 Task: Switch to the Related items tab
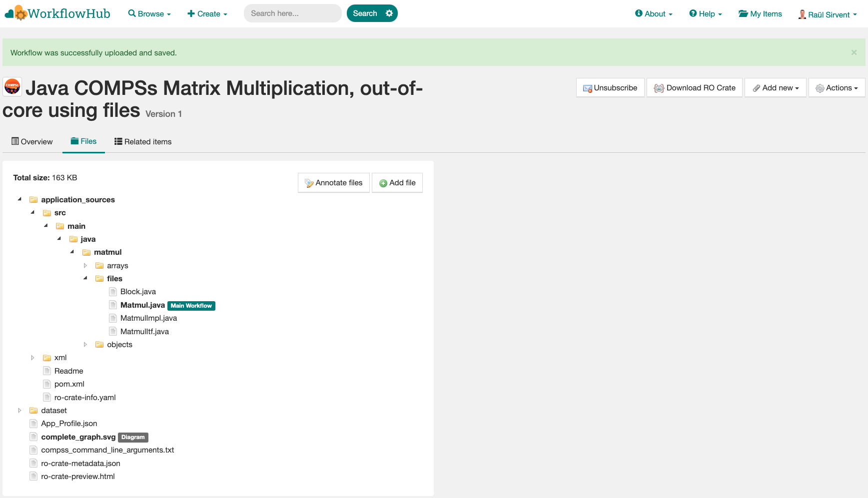(x=143, y=142)
